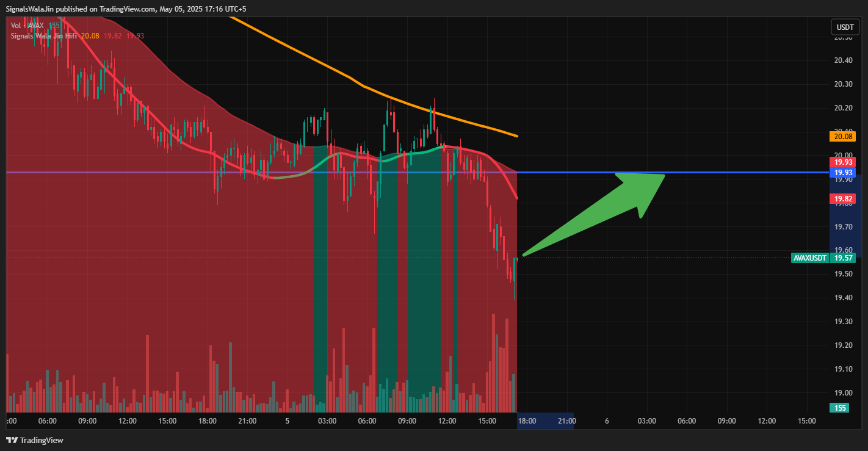The width and height of the screenshot is (868, 451).
Task: Select the 'Signals Wala Jin Hifi' indicator legend
Action: point(44,36)
